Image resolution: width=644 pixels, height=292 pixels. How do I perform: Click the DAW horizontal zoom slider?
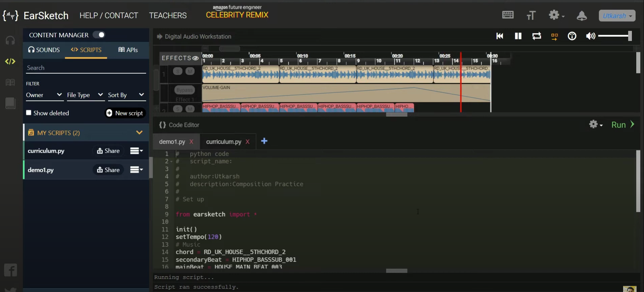click(229, 49)
